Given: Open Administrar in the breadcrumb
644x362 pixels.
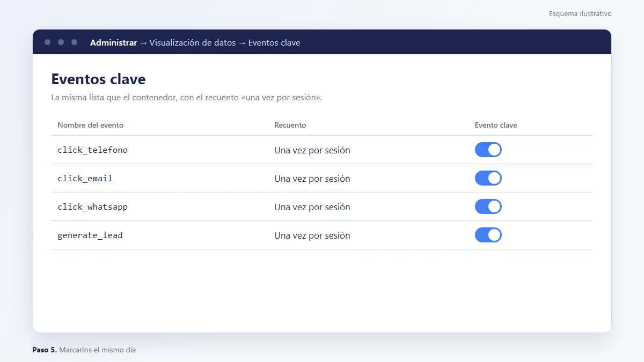Looking at the screenshot, I should (113, 42).
